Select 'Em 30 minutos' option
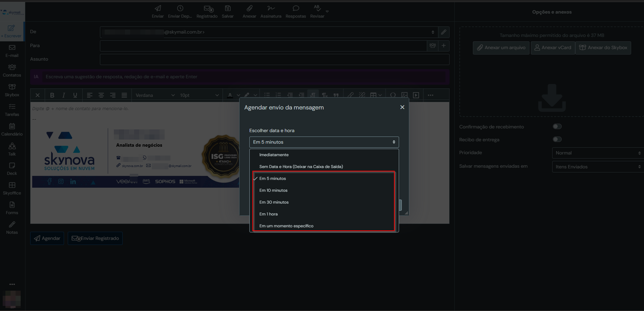Screen dimensions: 644x311 click(274, 202)
